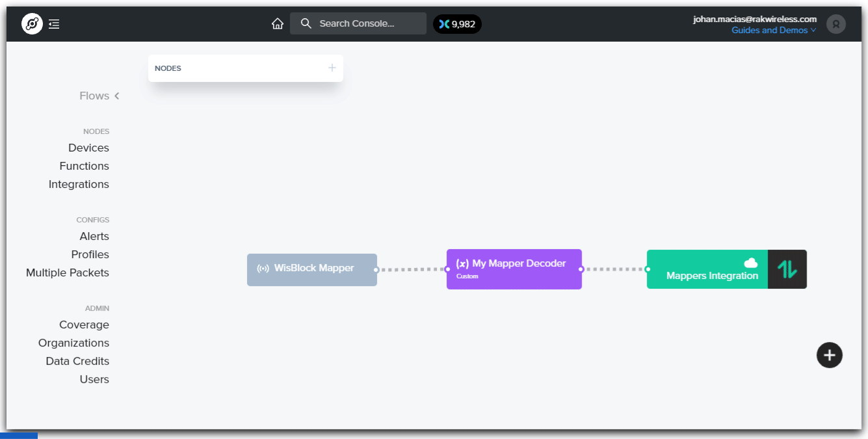868x439 pixels.
Task: Focus the Search Console field
Action: click(358, 23)
